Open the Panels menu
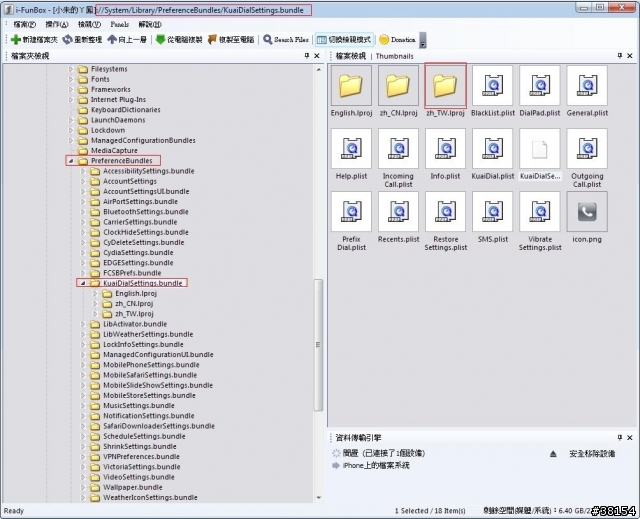Image resolution: width=640 pixels, height=519 pixels. (x=119, y=24)
